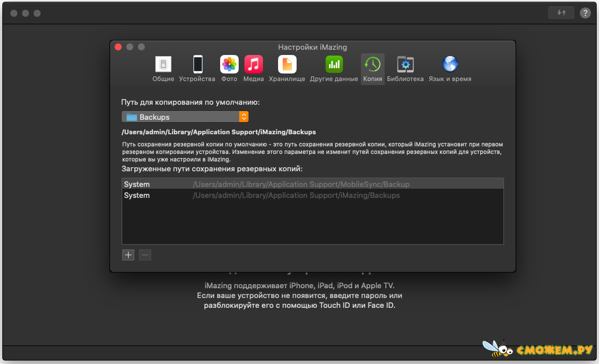Select the System row with iMazing/Backups path
599x364 pixels.
click(312, 195)
